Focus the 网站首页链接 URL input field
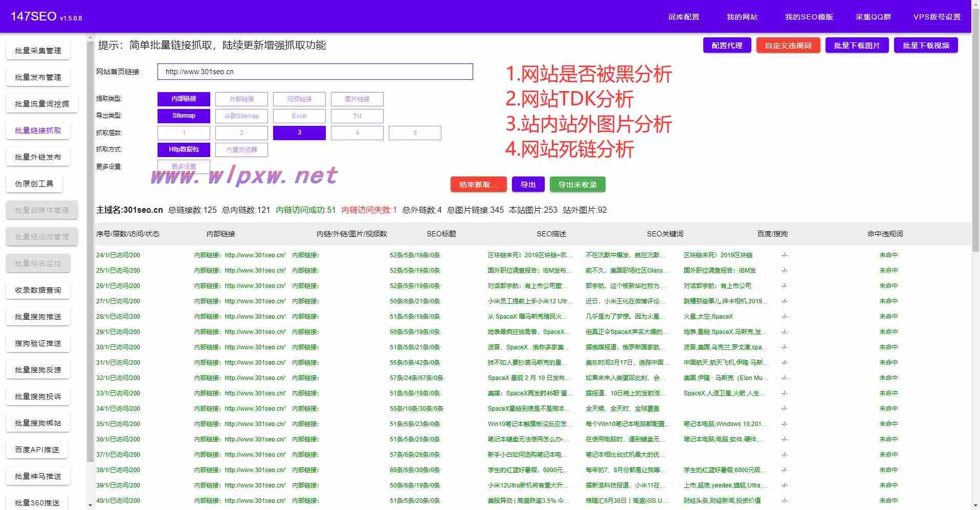The width and height of the screenshot is (980, 510). [315, 72]
